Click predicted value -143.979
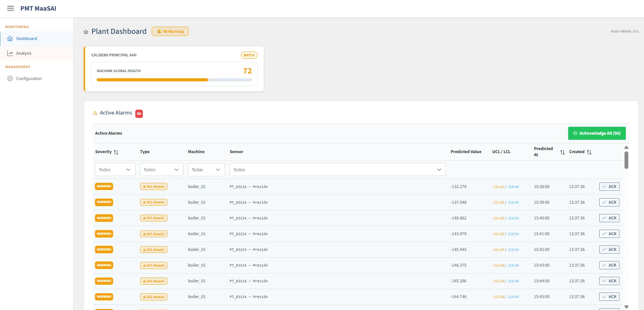644x310 pixels. click(x=458, y=234)
